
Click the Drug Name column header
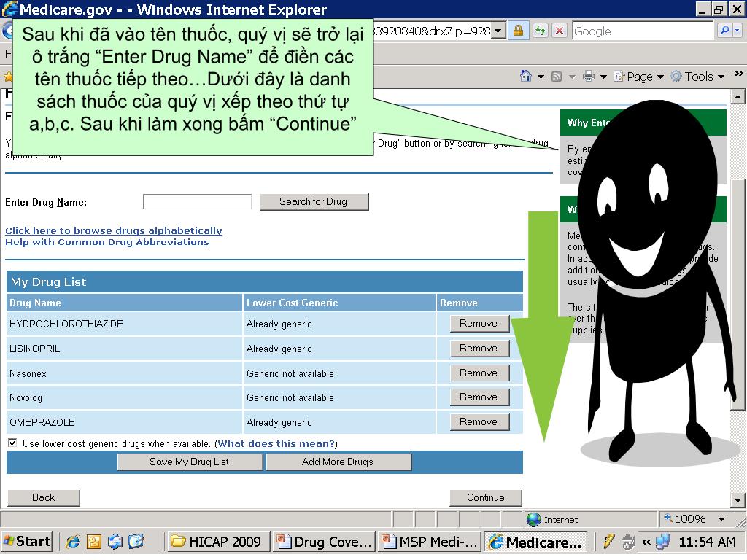125,303
